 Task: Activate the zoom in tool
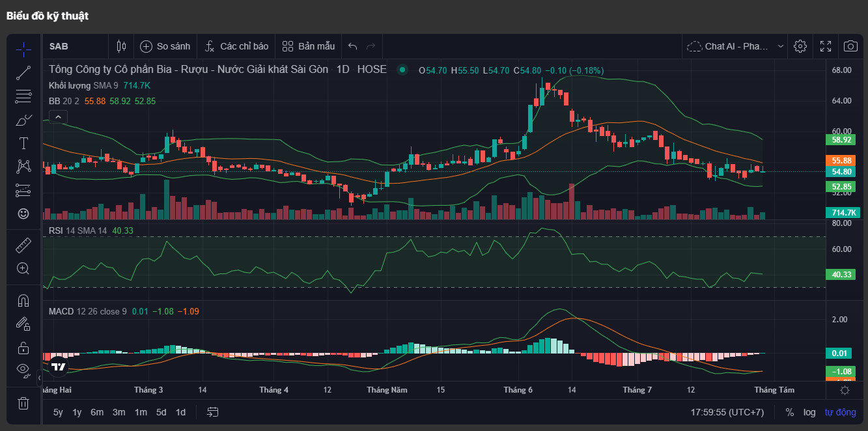[x=23, y=268]
